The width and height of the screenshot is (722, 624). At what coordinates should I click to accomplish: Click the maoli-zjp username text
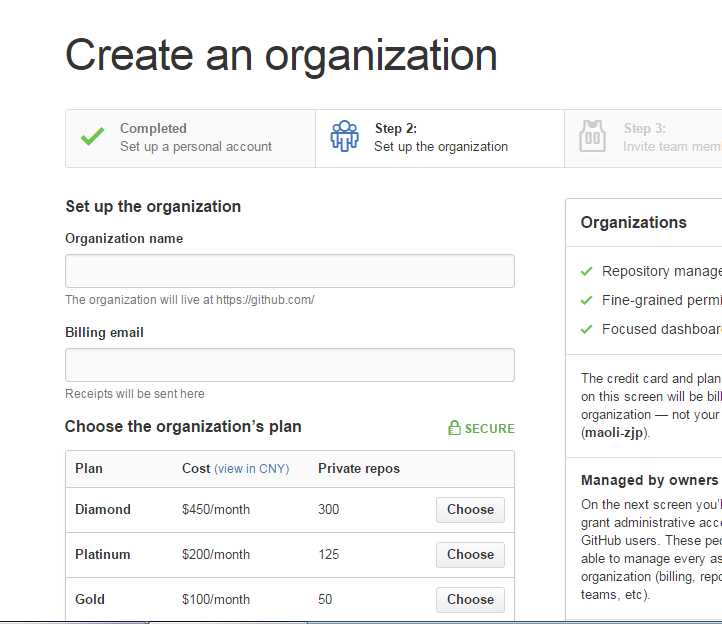coord(614,433)
